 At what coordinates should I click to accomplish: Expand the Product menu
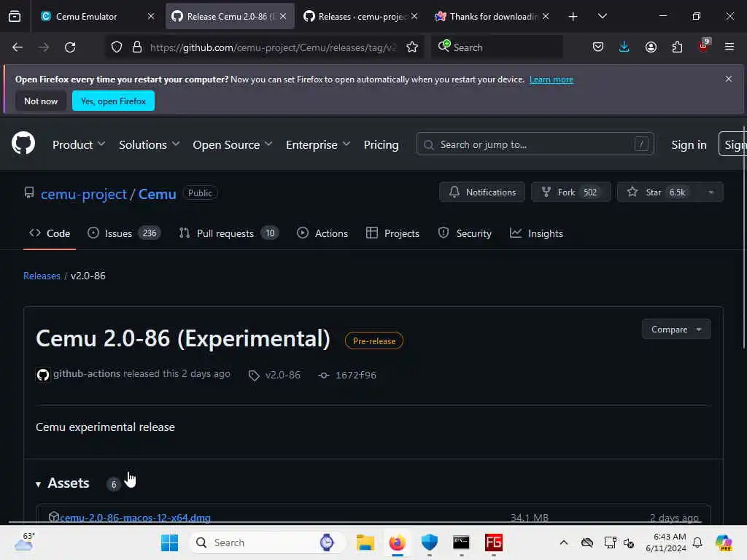click(x=79, y=144)
